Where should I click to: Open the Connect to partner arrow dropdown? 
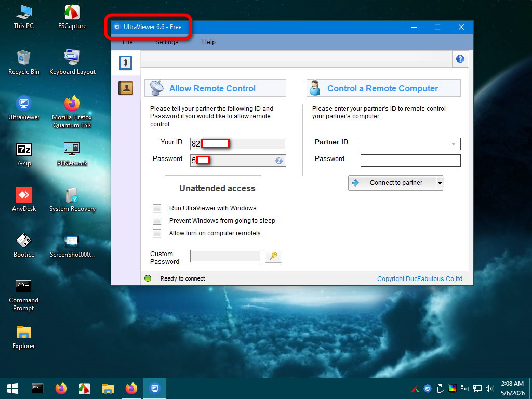click(x=440, y=183)
